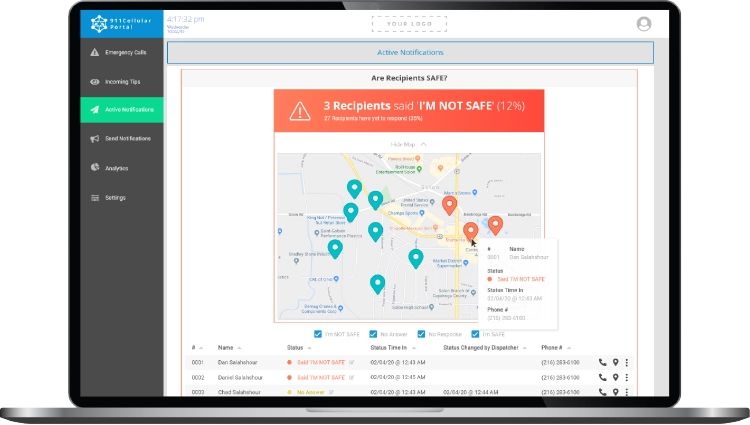Click the name Chad Salahshour in the table

(x=239, y=392)
